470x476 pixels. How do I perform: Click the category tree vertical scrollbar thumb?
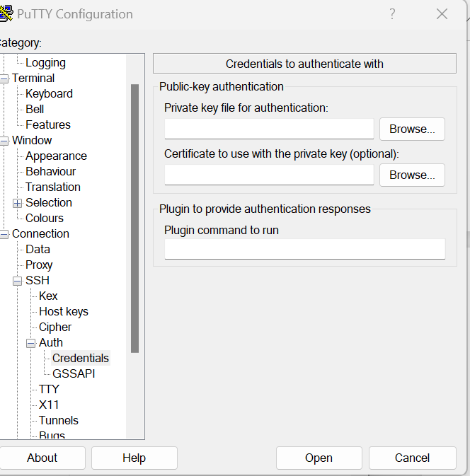[x=134, y=219]
